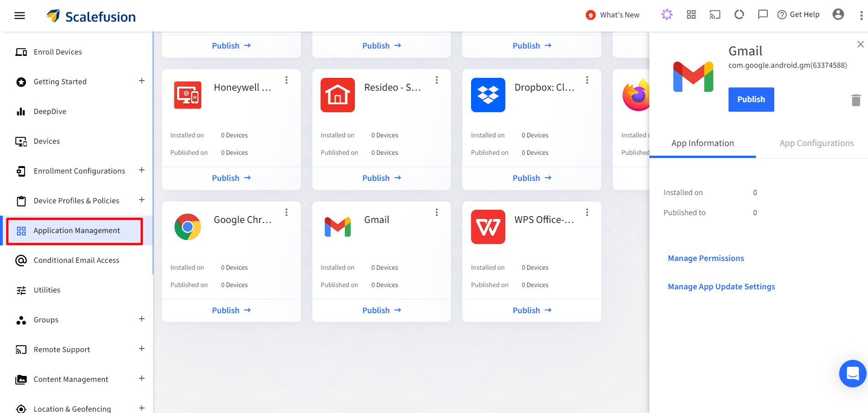This screenshot has height=413, width=868.
Task: Publish the Dropbox app
Action: pos(532,178)
